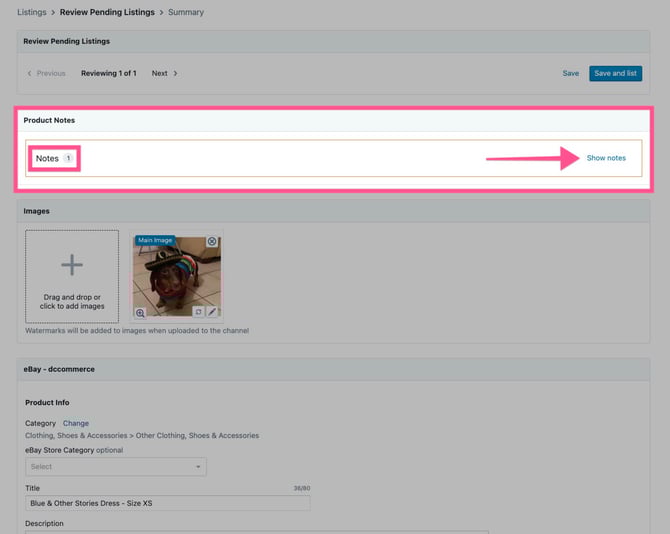Open eBay Store Category dropdown
Screen dimensions: 670x534
116,466
